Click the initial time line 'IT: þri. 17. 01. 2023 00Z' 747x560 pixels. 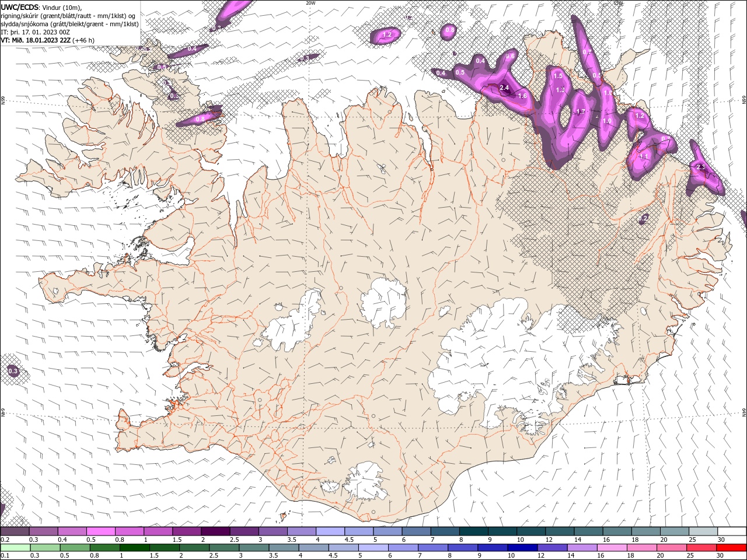35,32
